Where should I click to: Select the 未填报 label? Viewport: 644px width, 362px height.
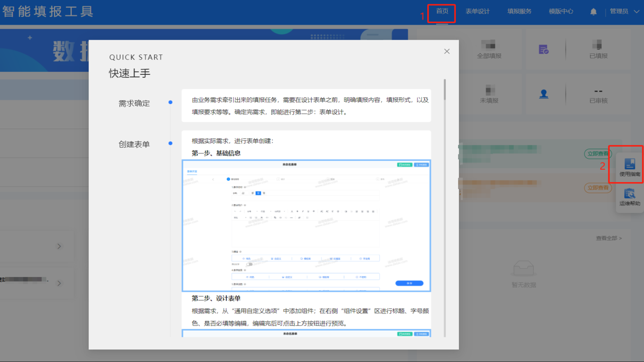489,101
